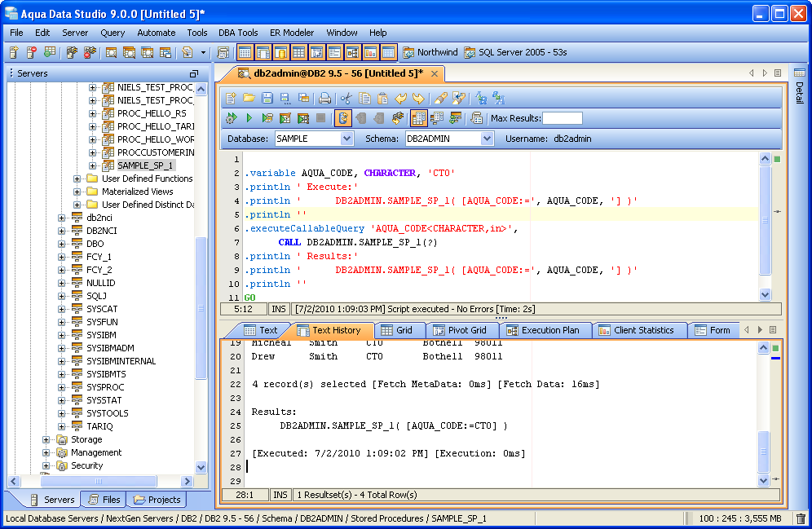Click the Open folder icon in editor toolbar
The width and height of the screenshot is (812, 529).
tap(249, 98)
